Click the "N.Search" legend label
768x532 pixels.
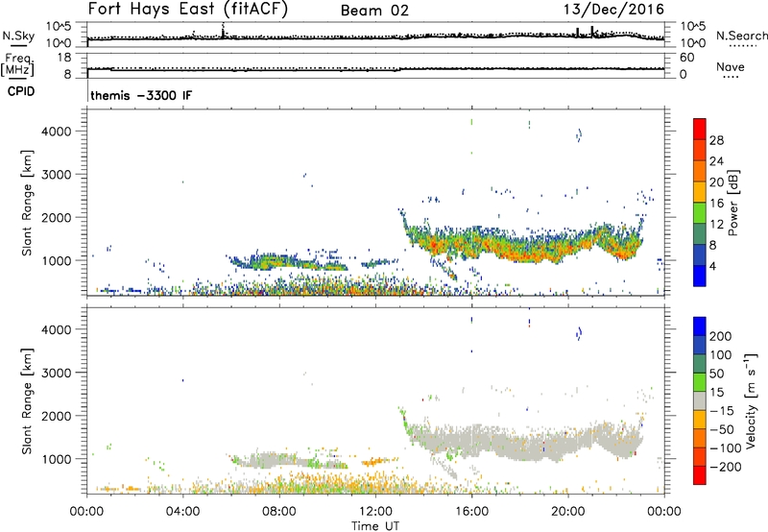[741, 36]
